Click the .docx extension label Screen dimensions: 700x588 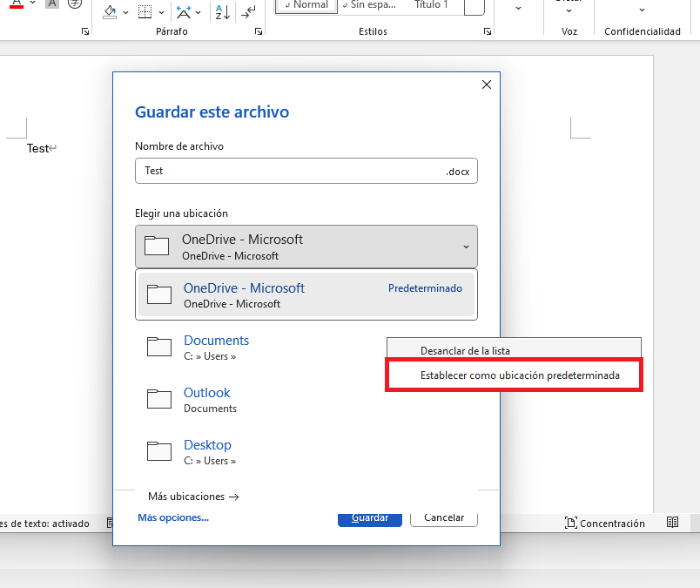point(458,172)
